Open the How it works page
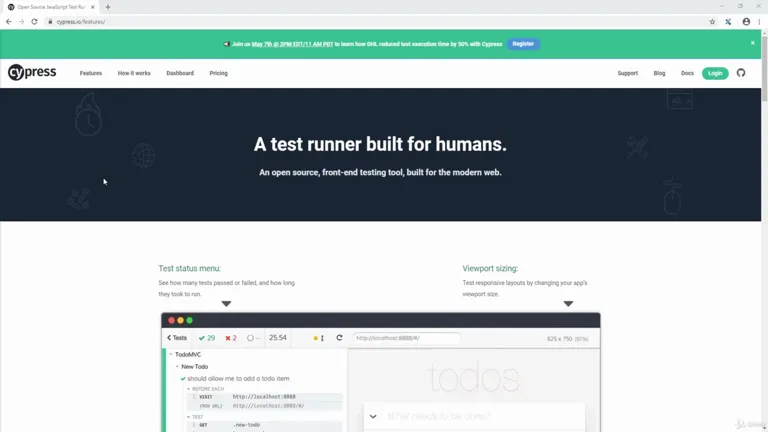 (x=134, y=73)
